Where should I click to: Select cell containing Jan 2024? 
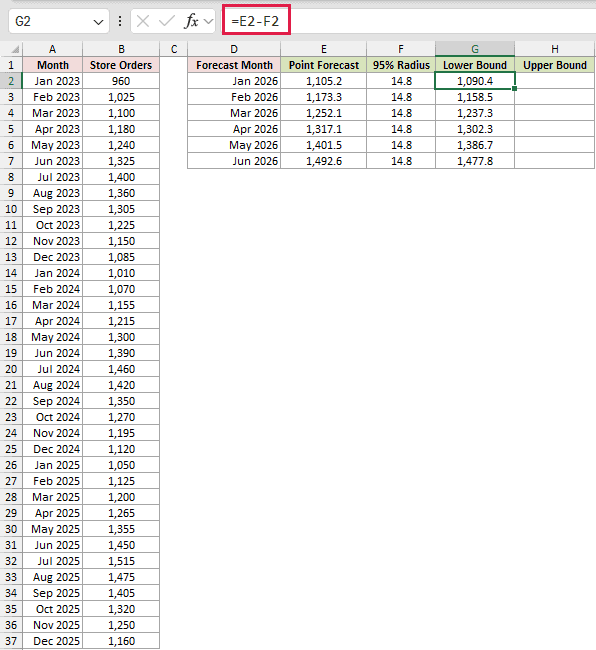point(53,273)
